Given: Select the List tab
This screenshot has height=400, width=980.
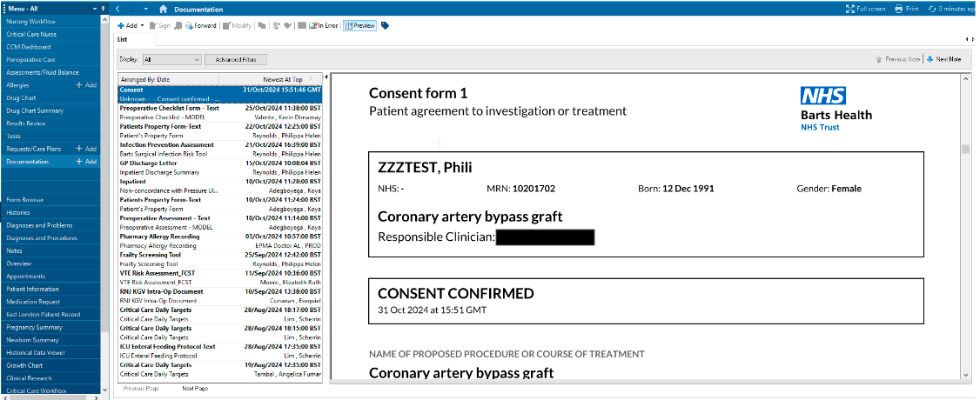Looking at the screenshot, I should [123, 39].
